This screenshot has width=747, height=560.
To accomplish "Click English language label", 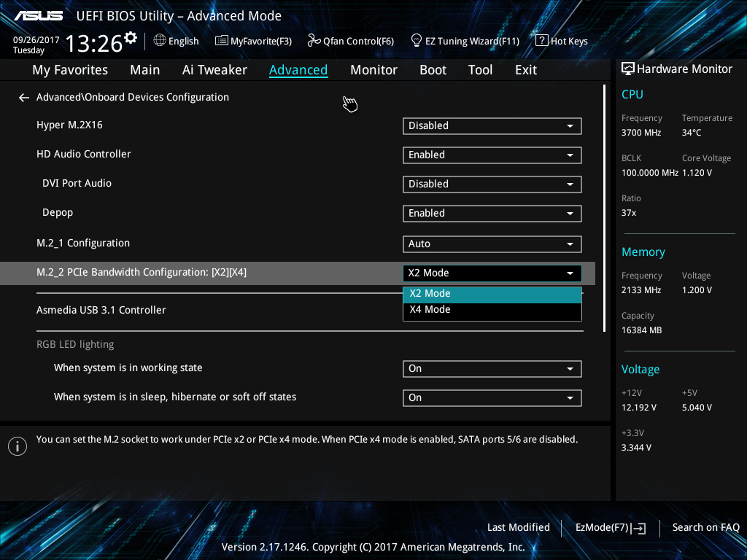I will click(x=183, y=42).
